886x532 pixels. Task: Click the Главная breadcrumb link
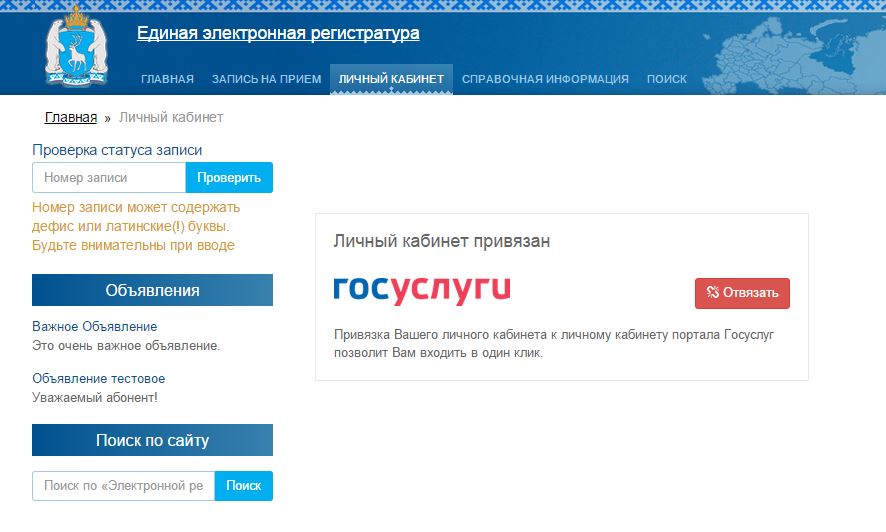tap(71, 118)
